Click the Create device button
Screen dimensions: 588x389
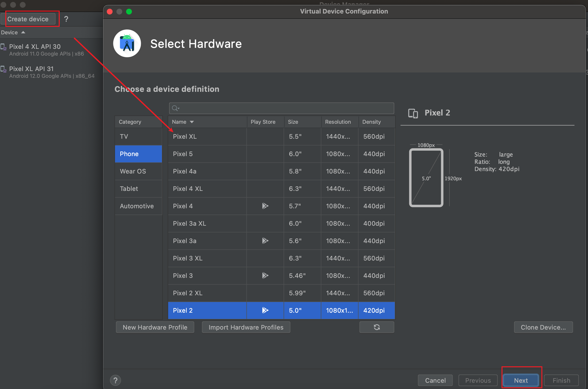pos(28,19)
